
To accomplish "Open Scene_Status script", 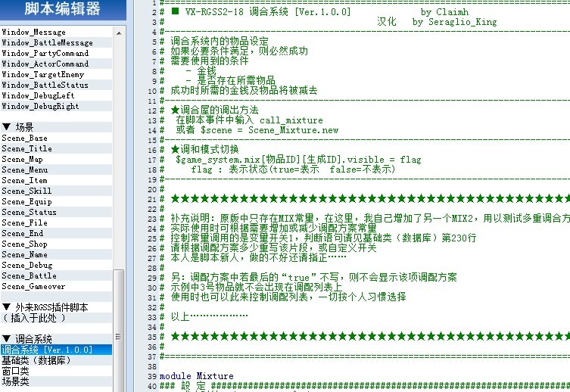I will [x=56, y=212].
